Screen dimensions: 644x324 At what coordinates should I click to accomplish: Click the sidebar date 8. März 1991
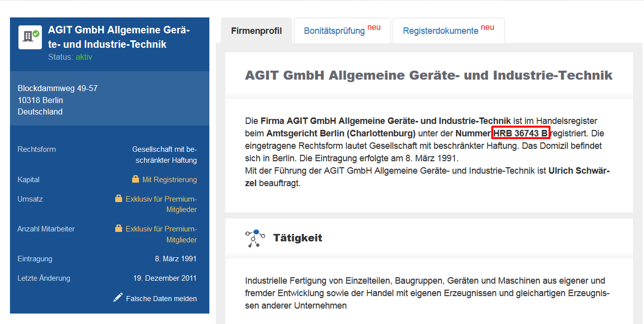[176, 259]
